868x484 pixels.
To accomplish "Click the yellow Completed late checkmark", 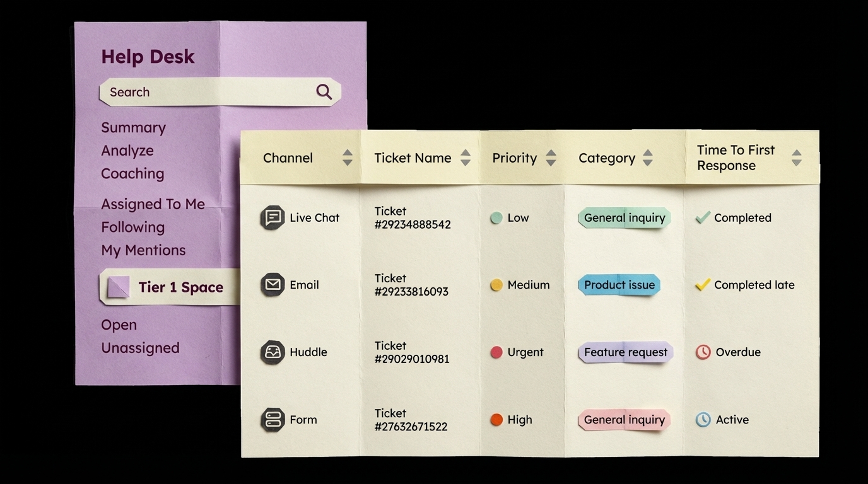I will [703, 285].
